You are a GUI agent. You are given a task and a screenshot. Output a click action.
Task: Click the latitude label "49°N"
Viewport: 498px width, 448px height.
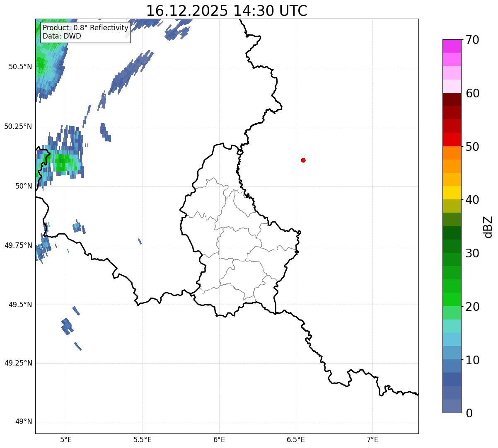point(24,422)
